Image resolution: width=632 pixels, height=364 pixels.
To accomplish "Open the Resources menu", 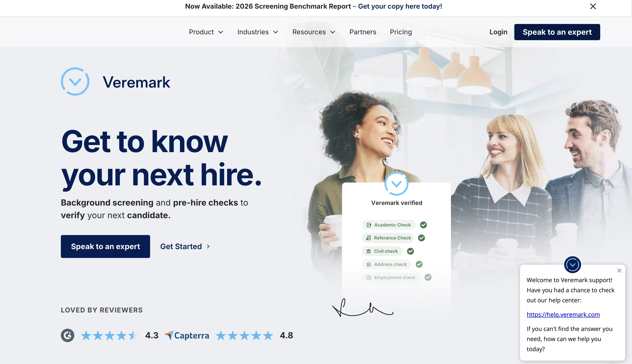I will tap(314, 32).
